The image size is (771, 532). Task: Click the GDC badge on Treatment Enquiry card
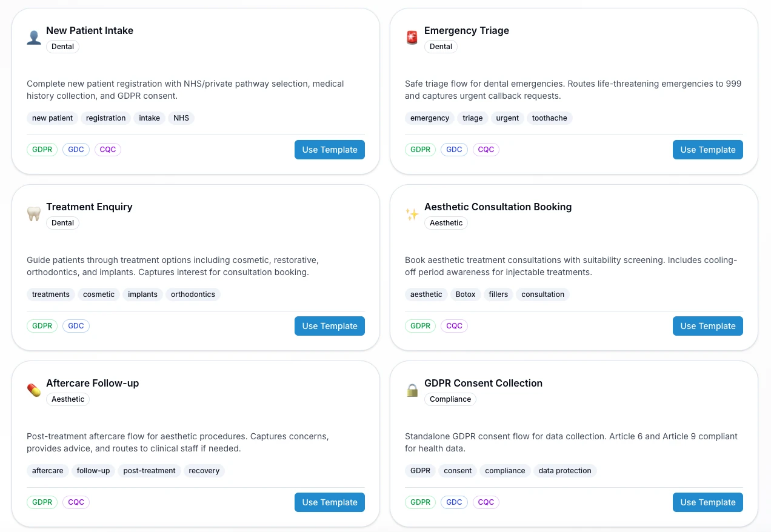point(76,326)
